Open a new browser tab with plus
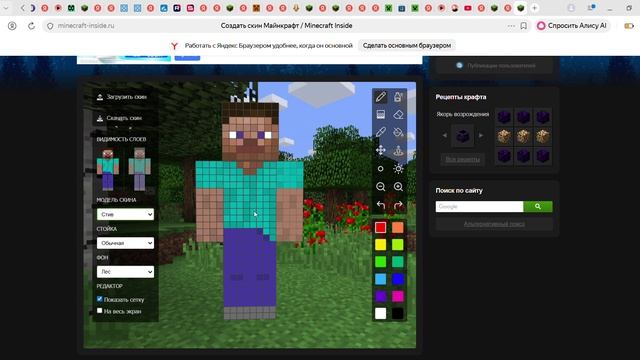 pyautogui.click(x=534, y=8)
